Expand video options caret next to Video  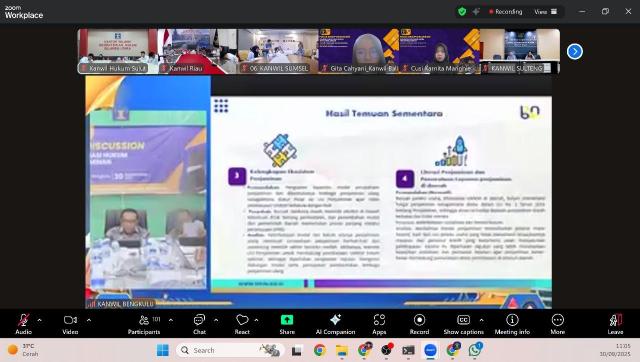tap(89, 320)
